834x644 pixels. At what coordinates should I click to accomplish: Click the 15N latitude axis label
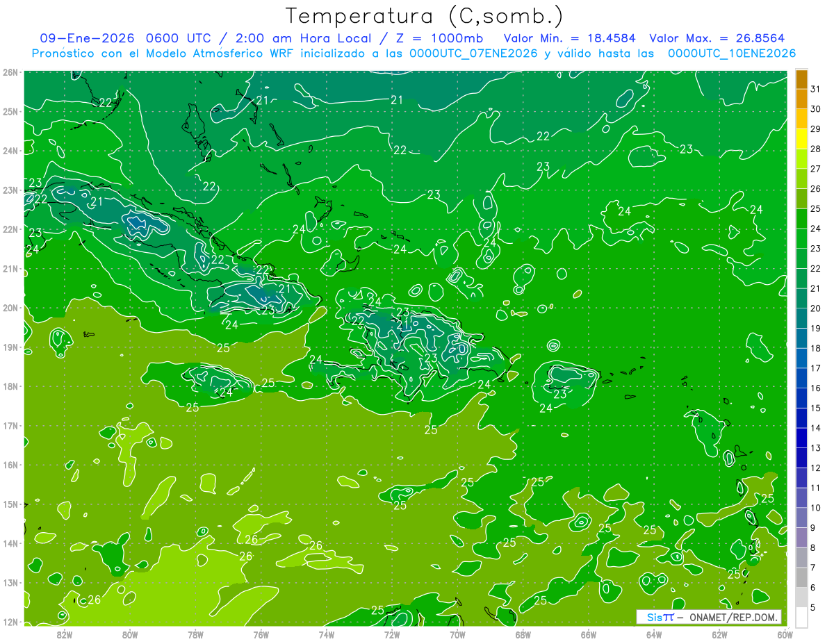point(10,504)
